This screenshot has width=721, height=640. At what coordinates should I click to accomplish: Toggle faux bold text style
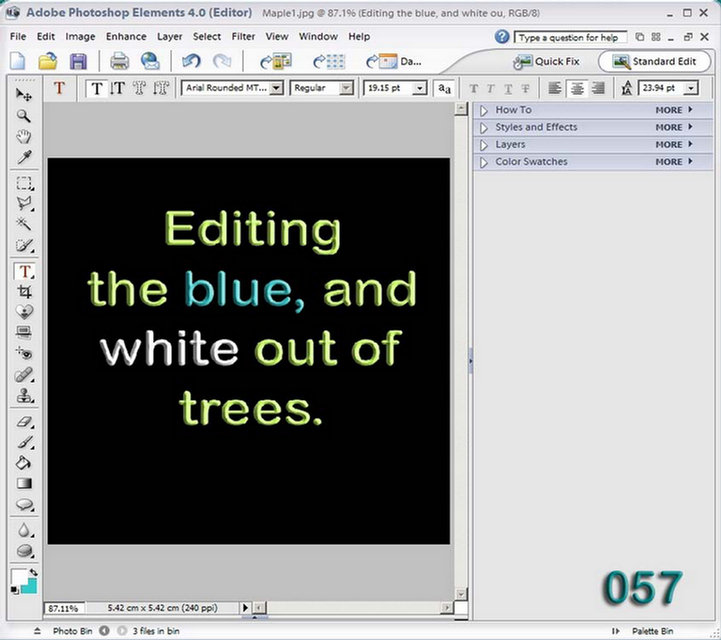(473, 88)
